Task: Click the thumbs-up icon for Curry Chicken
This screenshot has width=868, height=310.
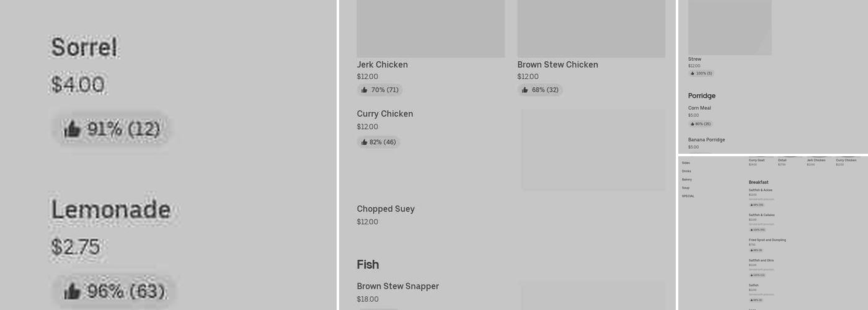Action: [x=365, y=142]
